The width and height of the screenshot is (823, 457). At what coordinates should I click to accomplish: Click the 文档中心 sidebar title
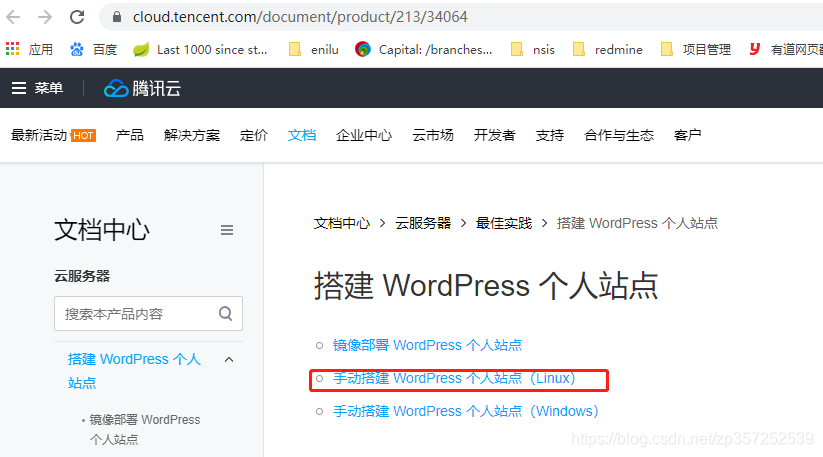point(102,230)
